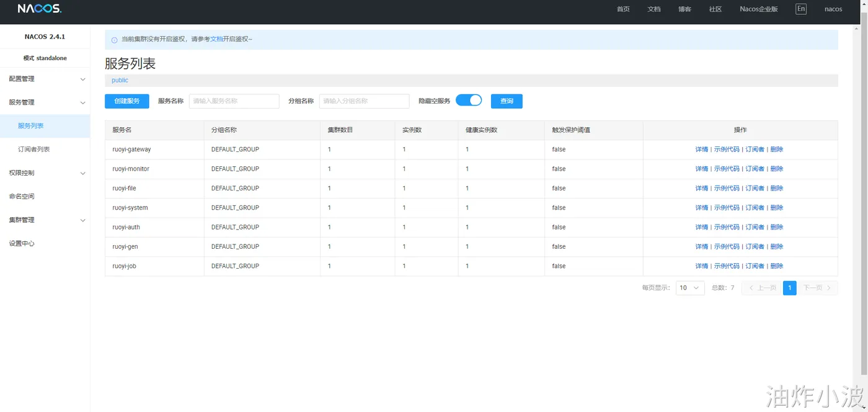The width and height of the screenshot is (868, 412).
Task: Go to 首页 in top navigation
Action: [x=623, y=9]
